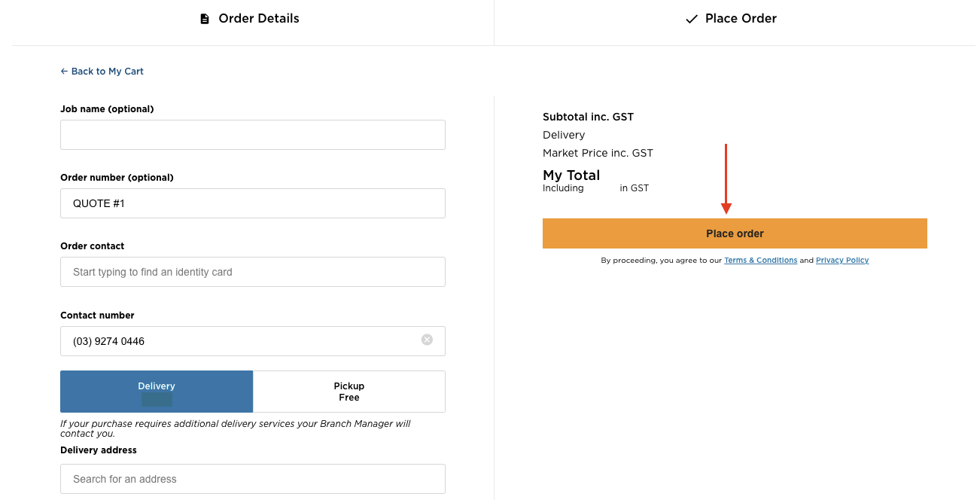The image size is (980, 500).
Task: Choose the Pickup Free option
Action: (348, 392)
